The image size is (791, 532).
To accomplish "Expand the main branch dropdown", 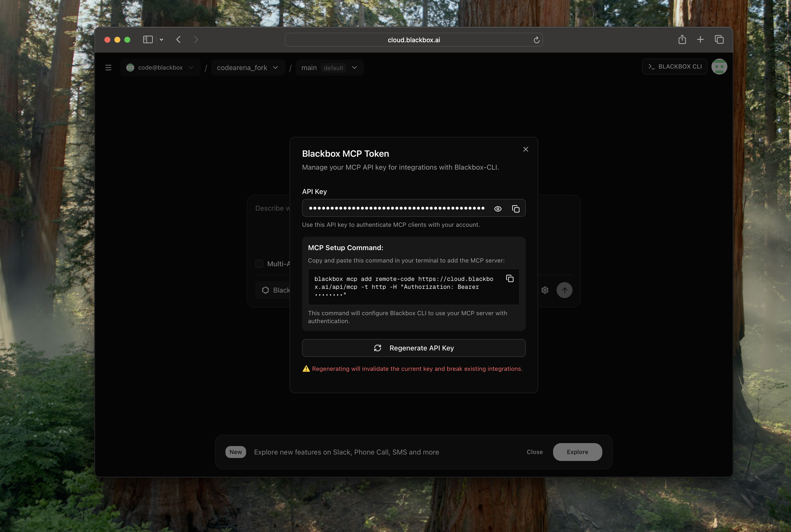I will 329,68.
